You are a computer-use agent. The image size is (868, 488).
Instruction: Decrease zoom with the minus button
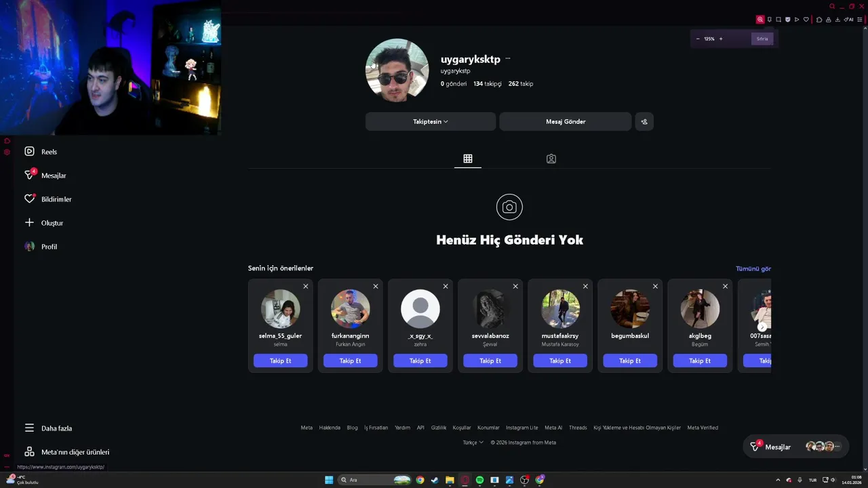[x=698, y=39]
